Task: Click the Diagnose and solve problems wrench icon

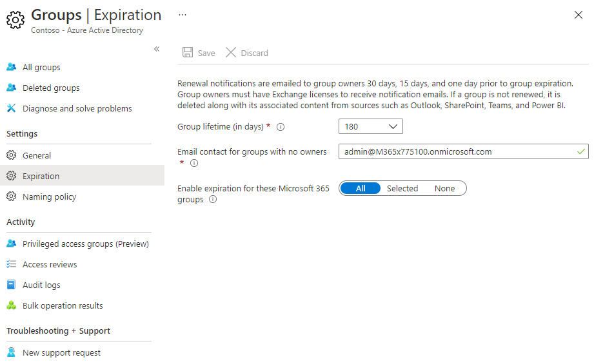Action: tap(11, 108)
